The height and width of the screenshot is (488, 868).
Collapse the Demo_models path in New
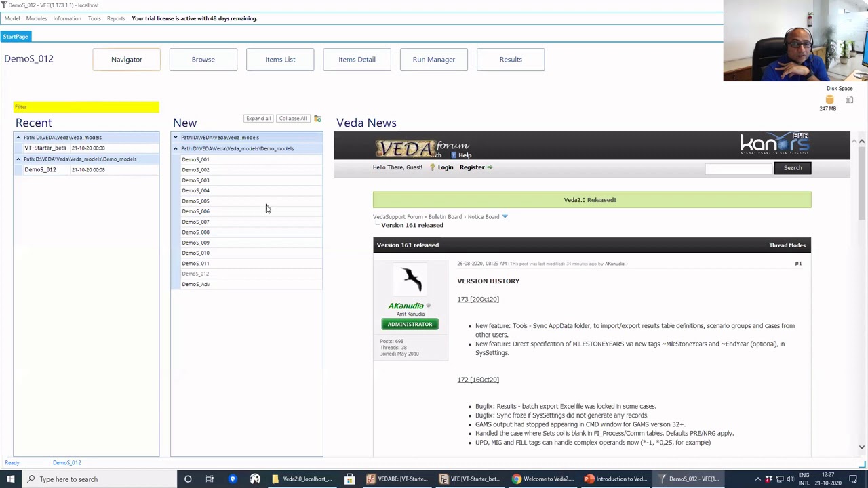[x=176, y=148]
